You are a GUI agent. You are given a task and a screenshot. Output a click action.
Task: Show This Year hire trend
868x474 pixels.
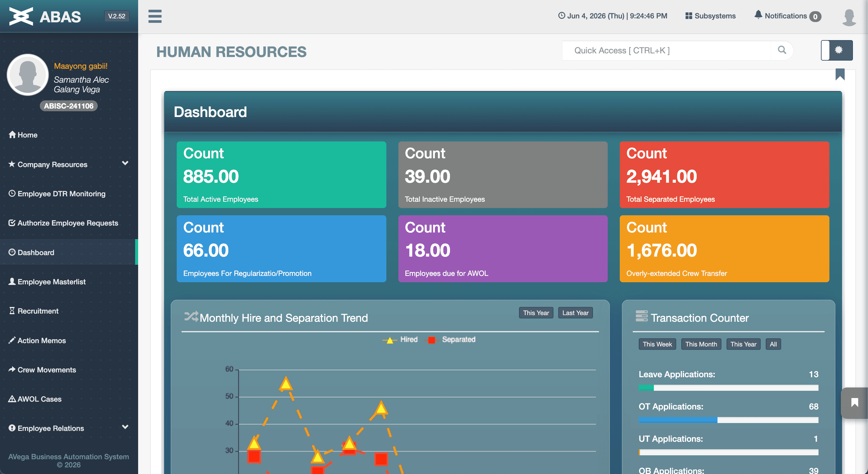coord(536,313)
